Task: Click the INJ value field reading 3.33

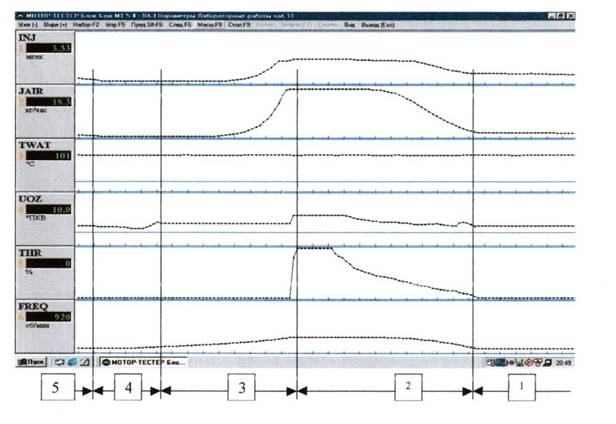Action: pyautogui.click(x=49, y=48)
